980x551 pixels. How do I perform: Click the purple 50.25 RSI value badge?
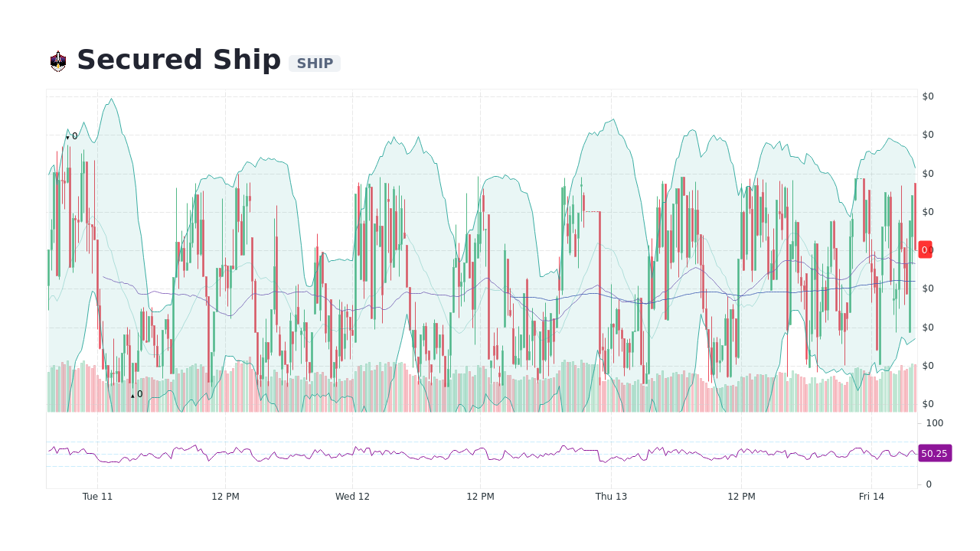pos(934,453)
